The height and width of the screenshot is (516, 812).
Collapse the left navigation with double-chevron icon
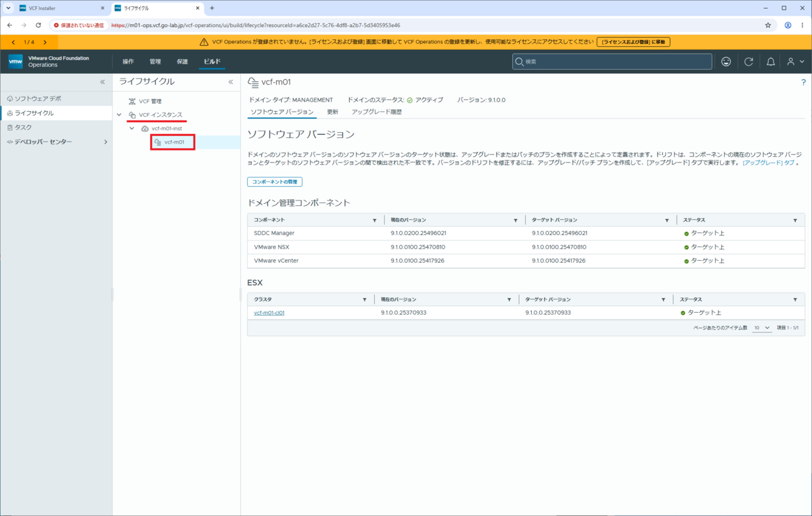pos(103,82)
